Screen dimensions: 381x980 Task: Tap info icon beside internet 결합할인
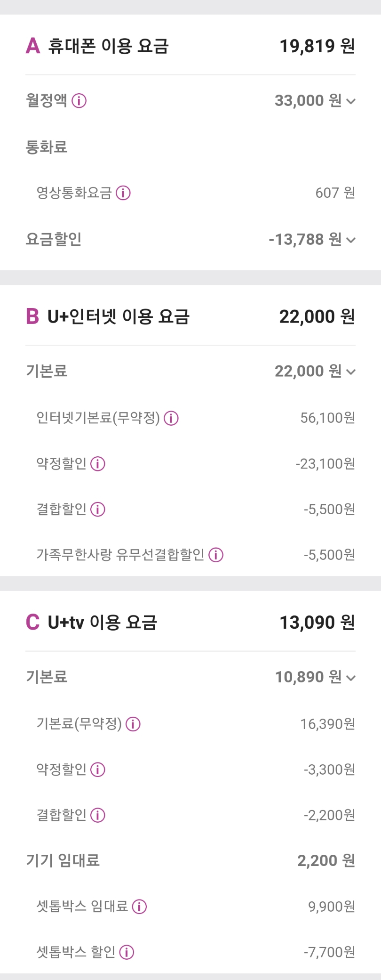pos(98,509)
